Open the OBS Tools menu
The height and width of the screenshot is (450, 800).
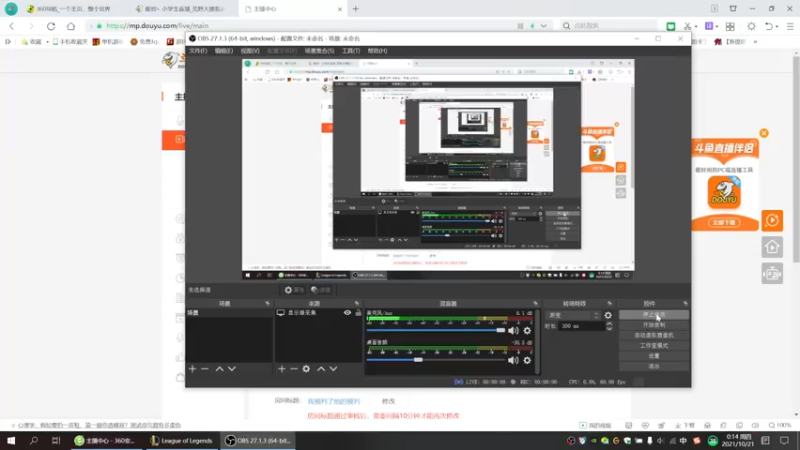[351, 51]
